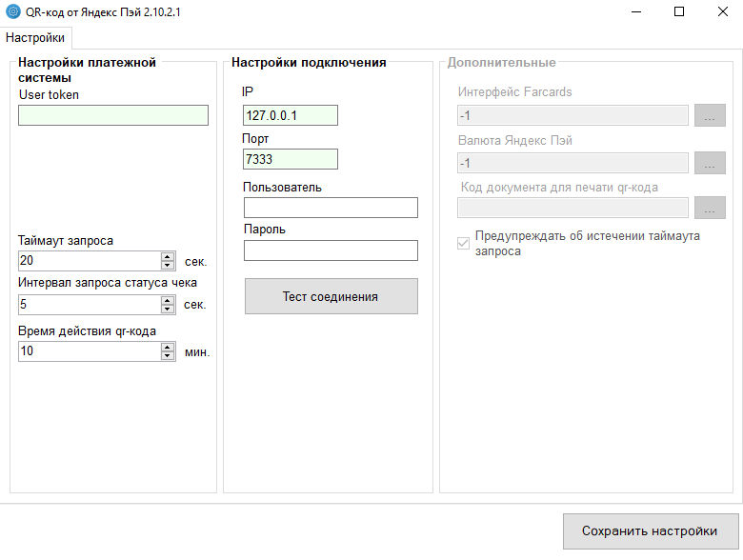Click the Yandex Pay app icon in title bar
This screenshot has height=560, width=743.
click(13, 11)
